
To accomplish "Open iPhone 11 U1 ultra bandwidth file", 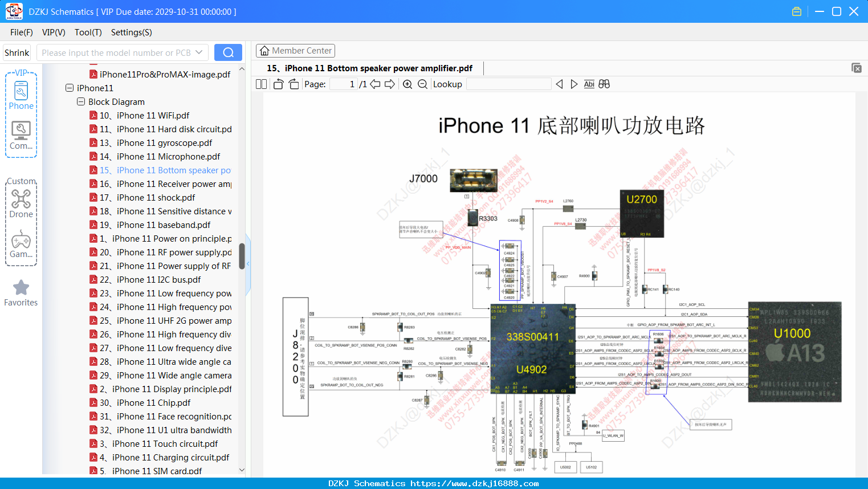I will [161, 430].
